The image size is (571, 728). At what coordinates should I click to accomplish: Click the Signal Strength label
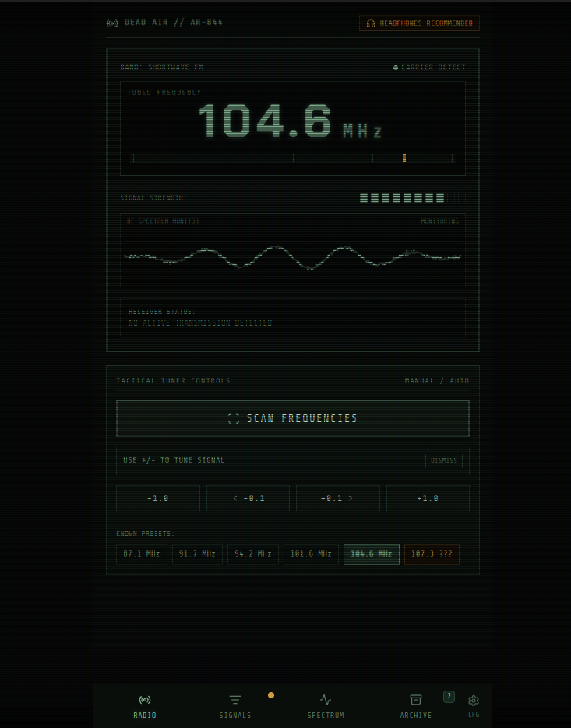(153, 198)
